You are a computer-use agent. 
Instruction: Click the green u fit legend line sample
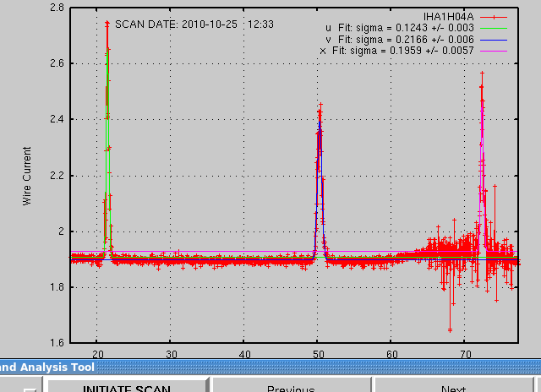(x=494, y=28)
